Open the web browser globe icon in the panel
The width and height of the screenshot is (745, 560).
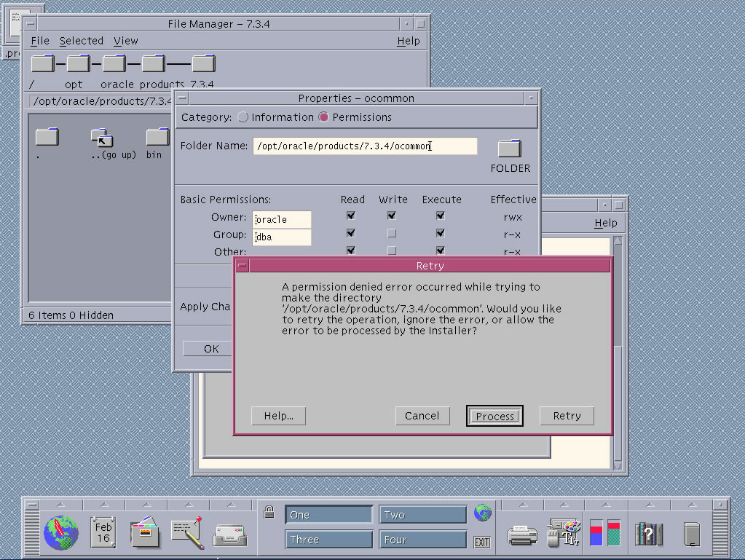pyautogui.click(x=61, y=532)
